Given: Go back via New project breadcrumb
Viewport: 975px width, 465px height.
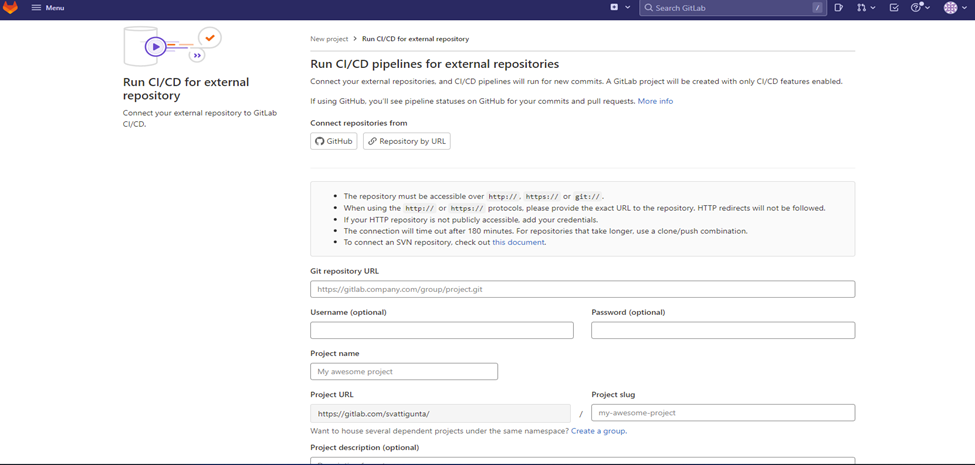Looking at the screenshot, I should click(329, 39).
